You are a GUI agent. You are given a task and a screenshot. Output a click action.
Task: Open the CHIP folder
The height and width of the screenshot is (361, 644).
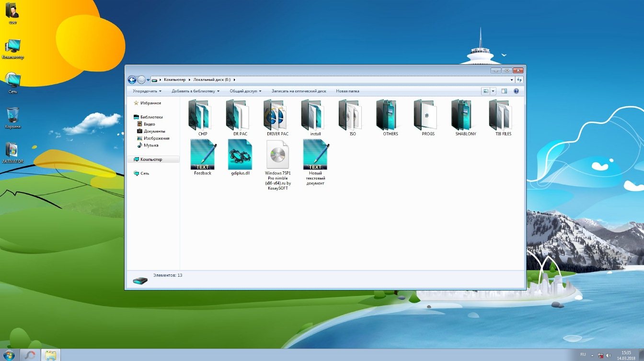pyautogui.click(x=199, y=115)
